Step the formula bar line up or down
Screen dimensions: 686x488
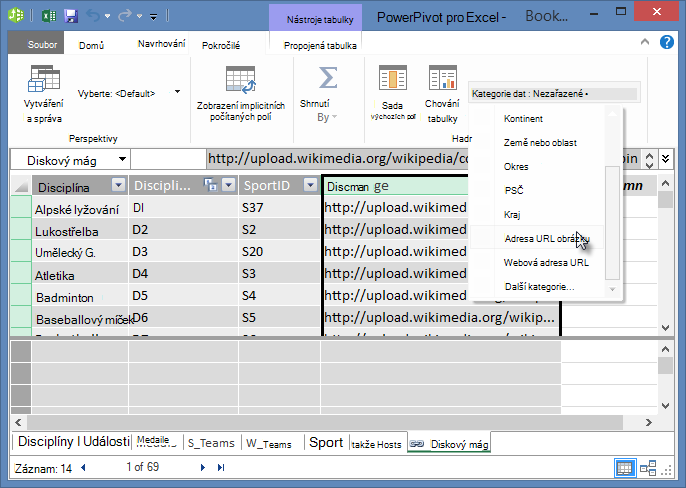649,160
